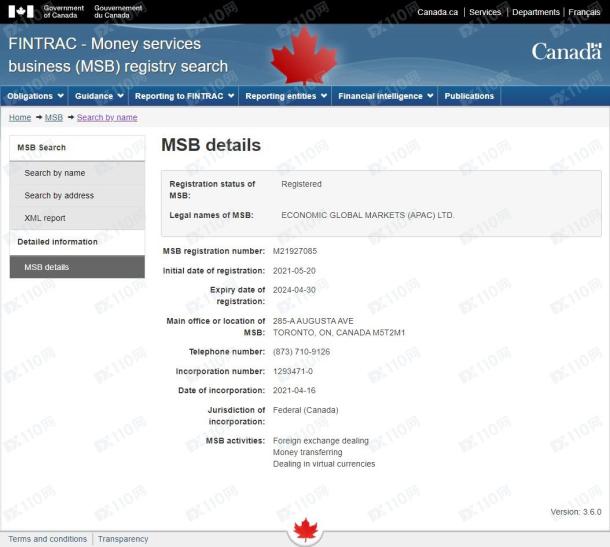Open the Obligations menu
Screen dimensions: 610x547
pos(35,96)
